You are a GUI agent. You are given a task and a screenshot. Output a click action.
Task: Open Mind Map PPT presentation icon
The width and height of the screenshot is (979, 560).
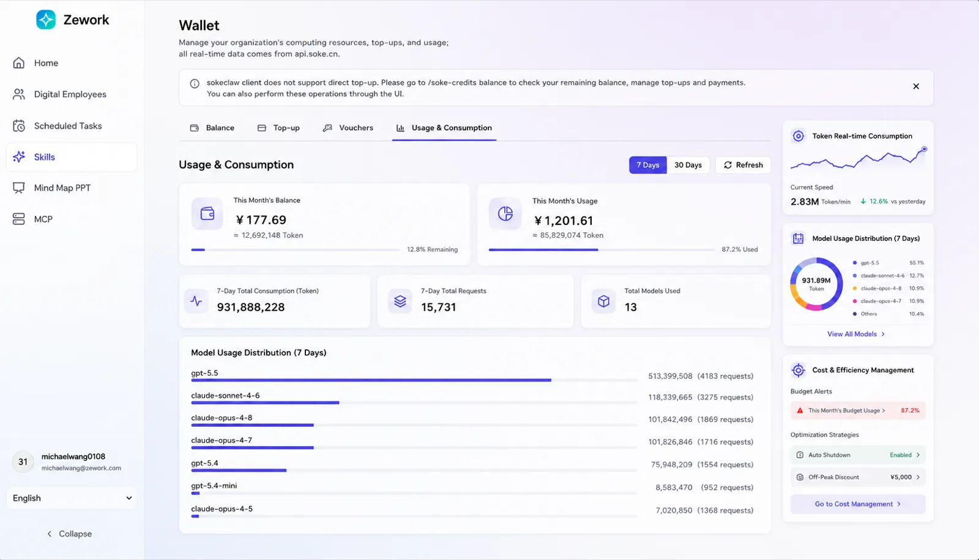(x=19, y=188)
